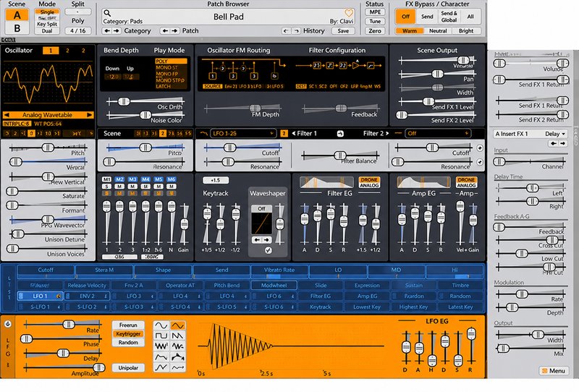Set FX bypass to All
The height and width of the screenshot is (392, 579).
(x=470, y=17)
